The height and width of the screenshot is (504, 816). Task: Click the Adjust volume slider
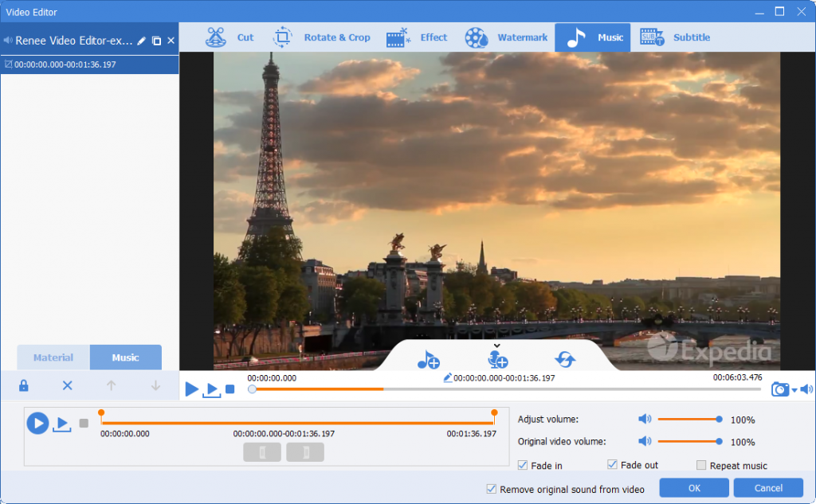click(x=688, y=419)
